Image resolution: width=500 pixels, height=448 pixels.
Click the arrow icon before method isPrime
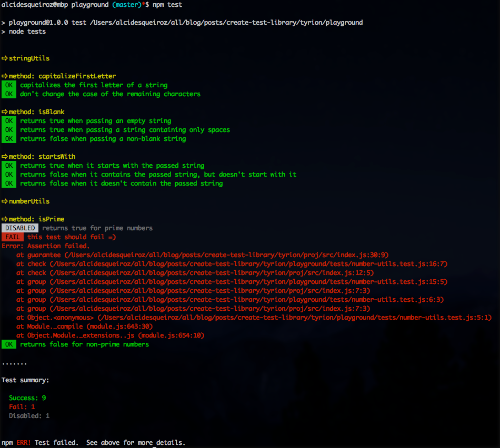[5, 219]
